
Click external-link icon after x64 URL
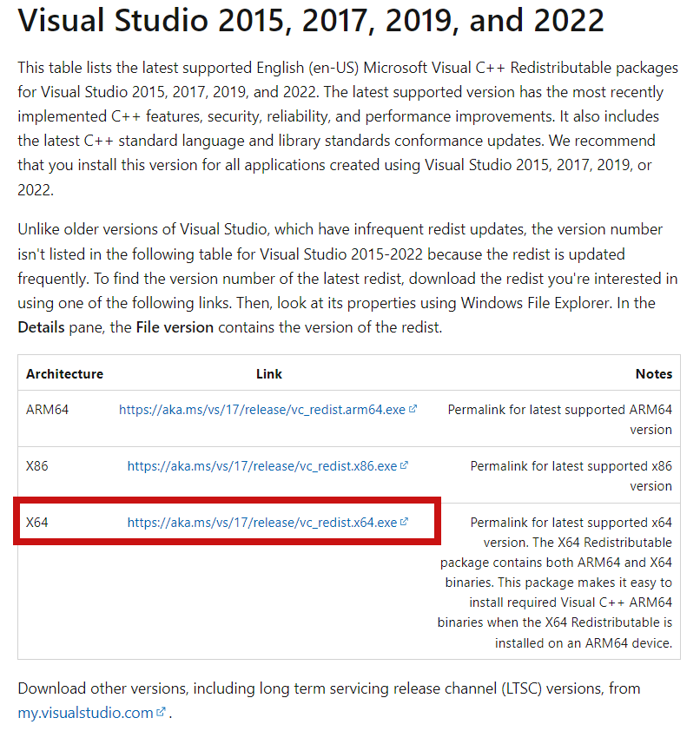pos(405,522)
